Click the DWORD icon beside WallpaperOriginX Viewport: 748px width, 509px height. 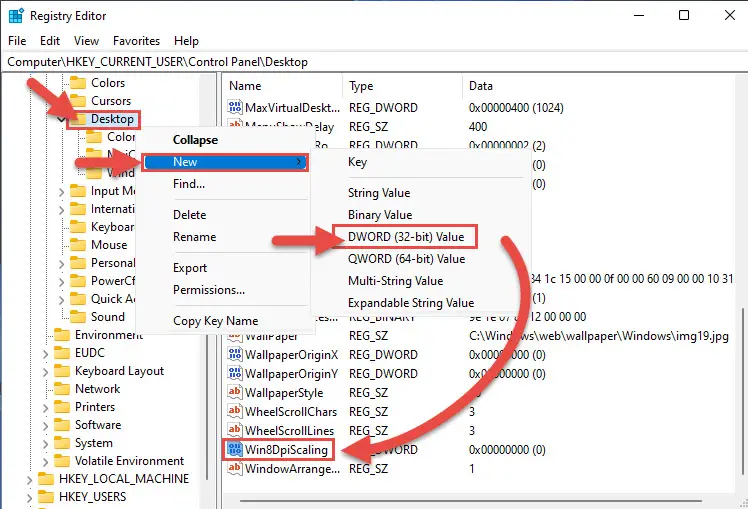pos(235,354)
